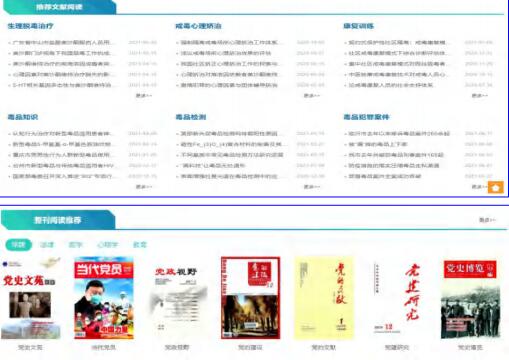Viewport: 509px width, 360px height.
Task: Open the red-bordered journal cover with trees
Action: pos(250,298)
